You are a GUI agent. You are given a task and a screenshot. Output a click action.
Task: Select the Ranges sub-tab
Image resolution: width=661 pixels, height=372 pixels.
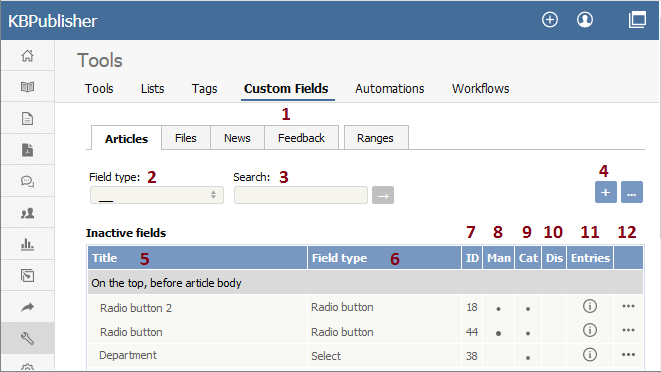tap(375, 138)
